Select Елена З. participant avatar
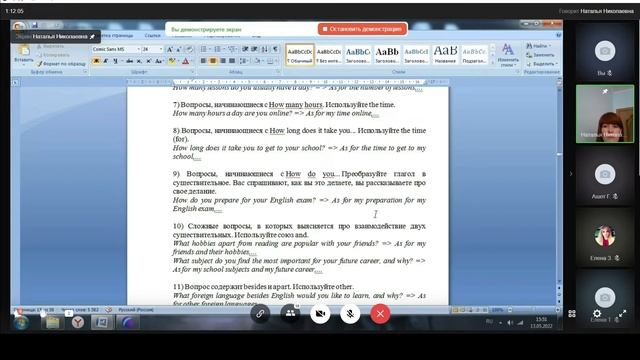This screenshot has height=360, width=640. (x=605, y=236)
